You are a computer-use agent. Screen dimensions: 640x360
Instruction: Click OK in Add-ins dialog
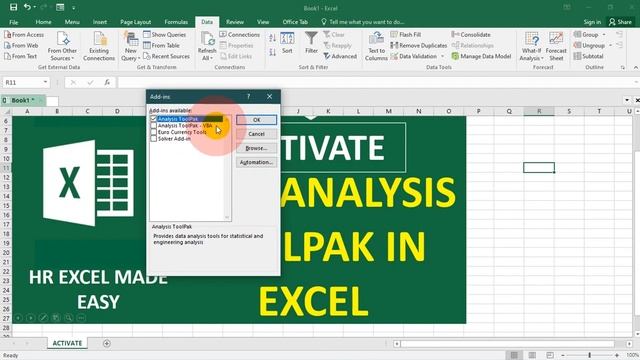pos(256,120)
